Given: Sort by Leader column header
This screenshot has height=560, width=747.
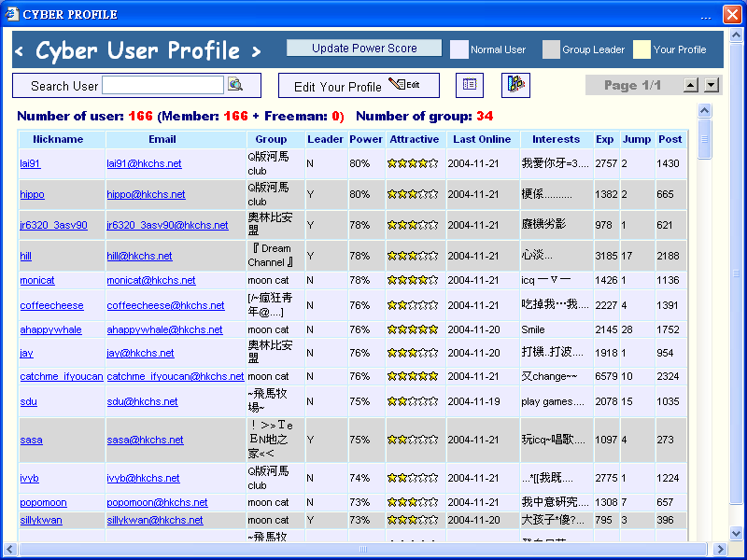Looking at the screenshot, I should coord(325,139).
